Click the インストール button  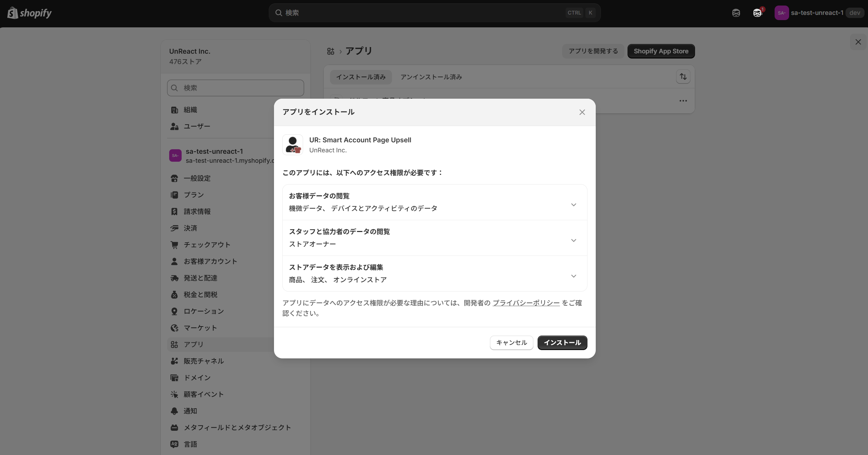(562, 343)
